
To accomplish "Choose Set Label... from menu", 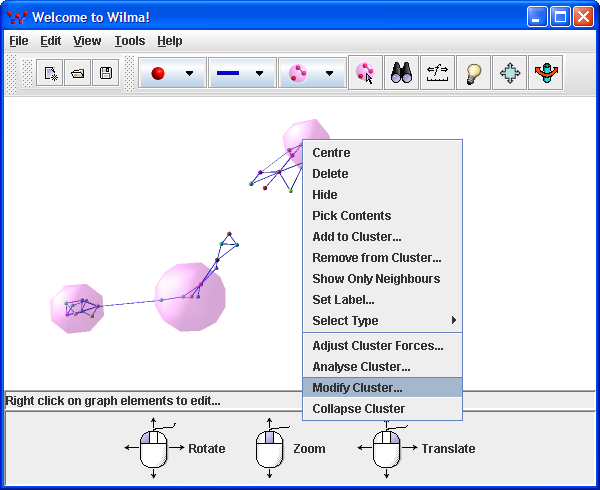I will pyautogui.click(x=383, y=300).
